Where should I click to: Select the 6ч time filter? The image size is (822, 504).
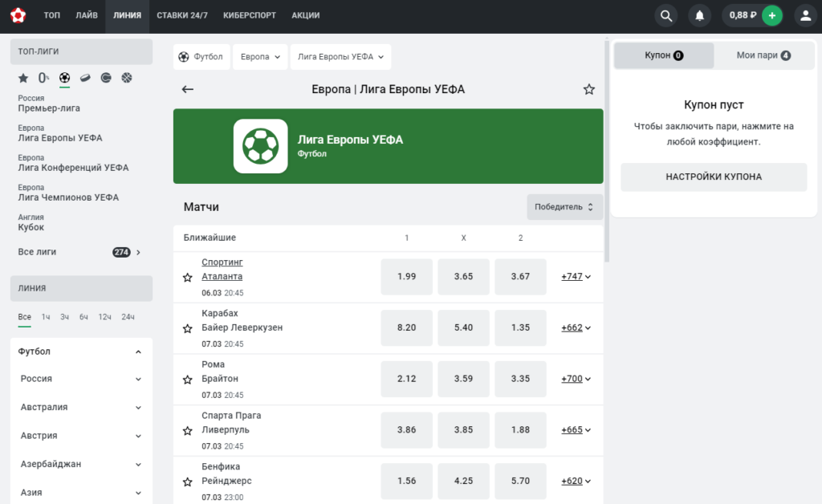(83, 317)
